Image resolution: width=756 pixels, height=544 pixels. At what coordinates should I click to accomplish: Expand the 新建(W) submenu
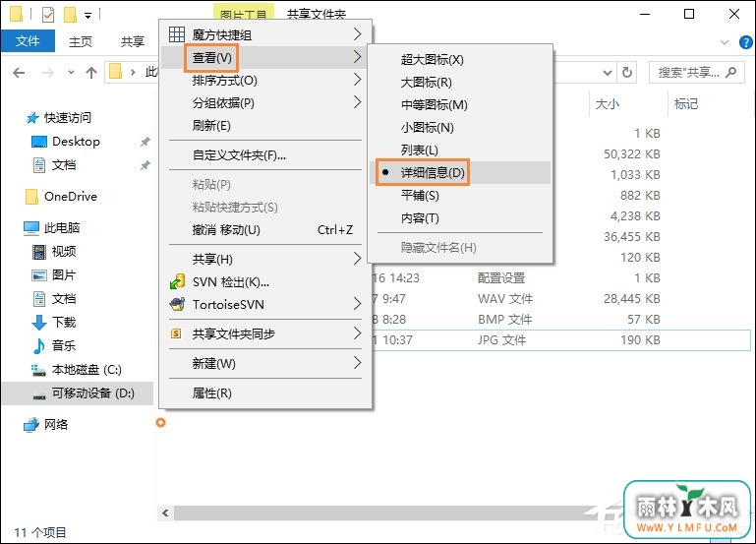265,363
